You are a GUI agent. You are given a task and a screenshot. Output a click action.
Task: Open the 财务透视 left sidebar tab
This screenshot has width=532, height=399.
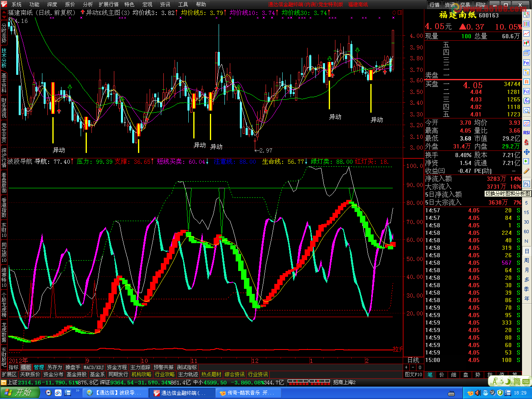[x=4, y=108]
